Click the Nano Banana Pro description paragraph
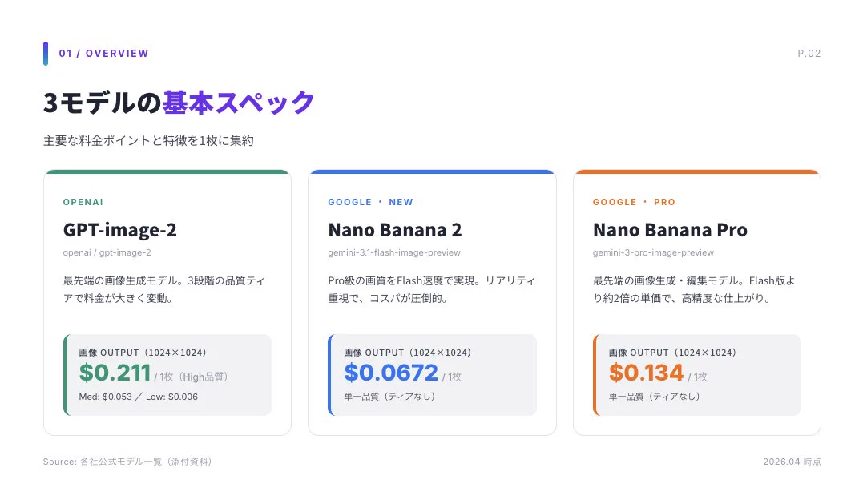The width and height of the screenshot is (863, 504). (x=694, y=289)
